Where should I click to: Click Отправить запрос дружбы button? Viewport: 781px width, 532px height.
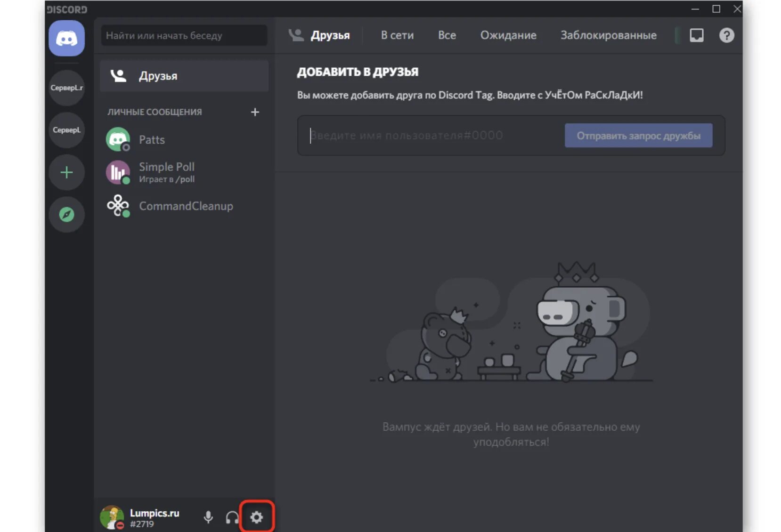coord(638,136)
